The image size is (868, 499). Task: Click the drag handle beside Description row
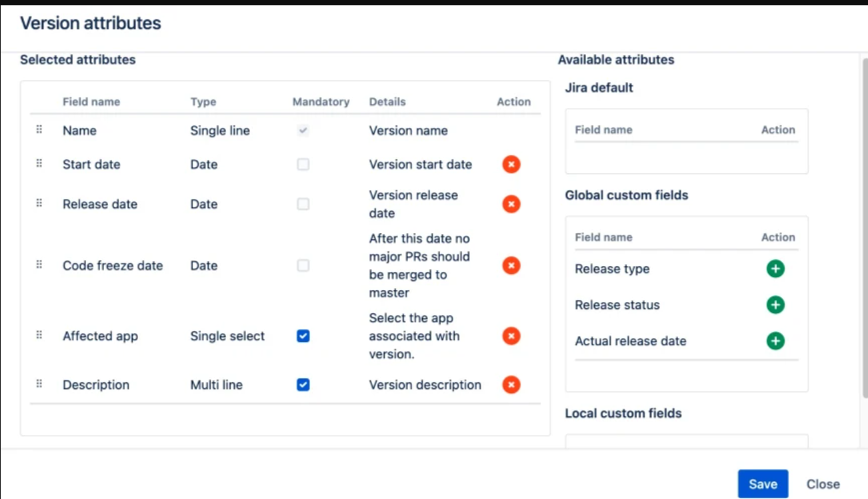[x=39, y=384]
